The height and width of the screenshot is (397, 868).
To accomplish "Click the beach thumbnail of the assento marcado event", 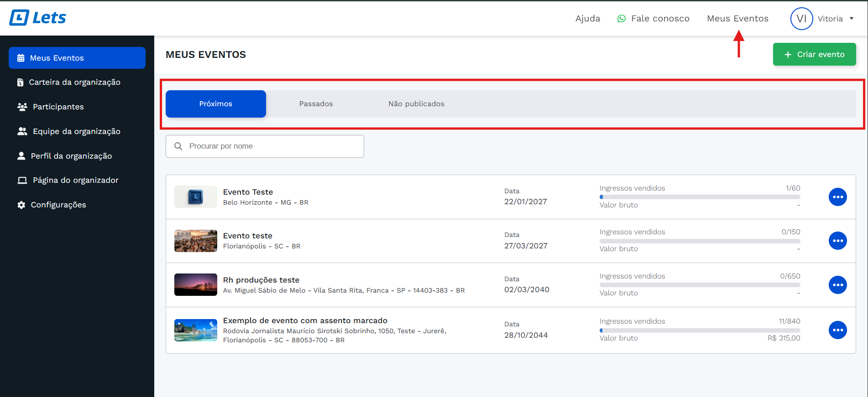I will (196, 330).
